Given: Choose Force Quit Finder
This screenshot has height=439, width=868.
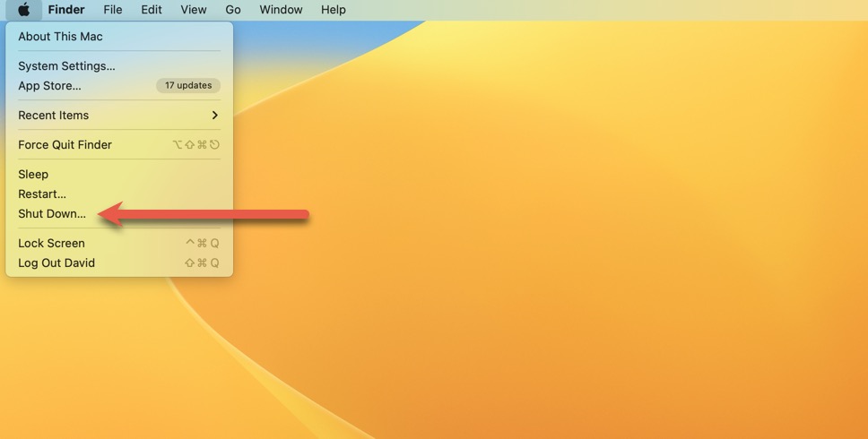Looking at the screenshot, I should coord(119,145).
